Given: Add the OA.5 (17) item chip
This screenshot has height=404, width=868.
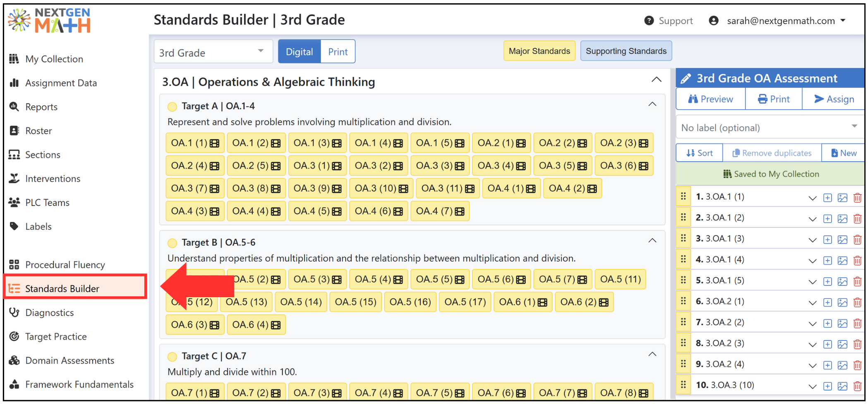Looking at the screenshot, I should tap(465, 302).
